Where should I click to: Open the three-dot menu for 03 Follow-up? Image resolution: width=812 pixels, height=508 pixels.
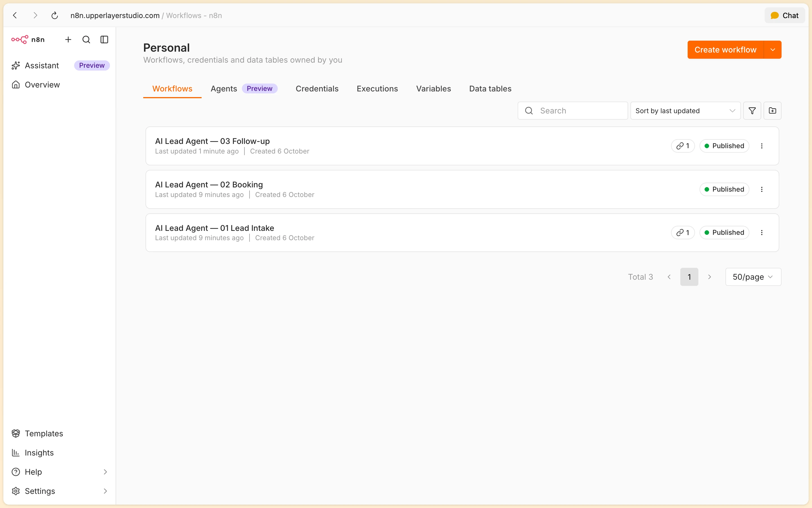762,146
